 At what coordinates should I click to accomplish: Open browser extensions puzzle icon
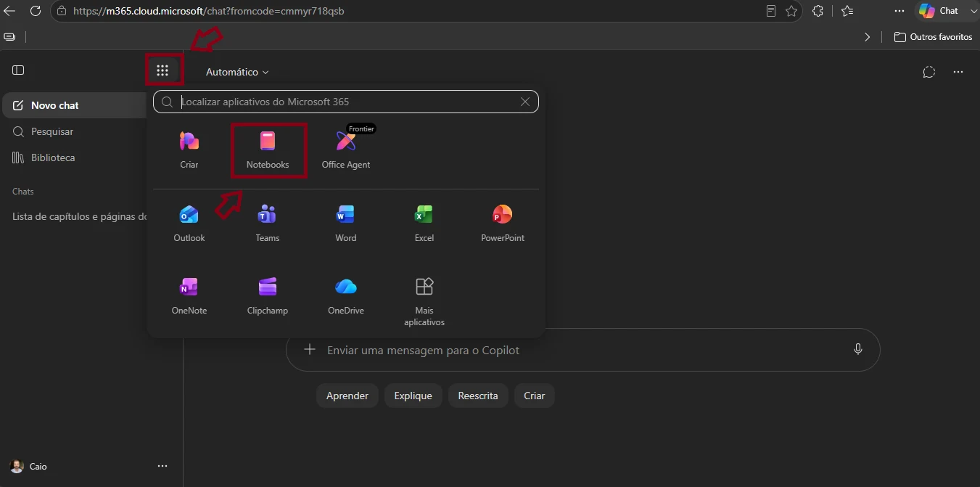point(818,11)
